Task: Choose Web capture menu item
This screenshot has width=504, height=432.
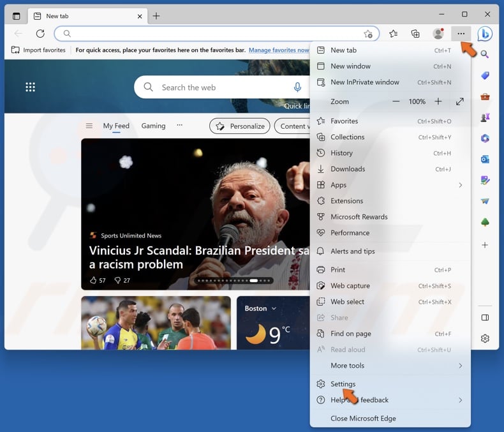Action: pyautogui.click(x=390, y=286)
